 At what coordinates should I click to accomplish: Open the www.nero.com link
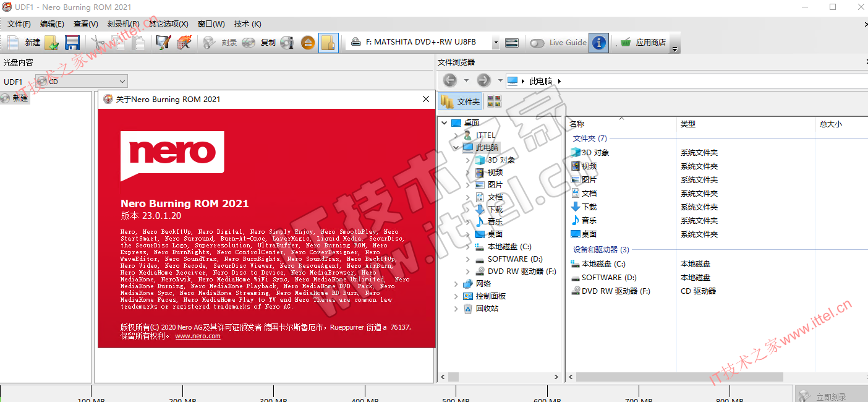[198, 336]
